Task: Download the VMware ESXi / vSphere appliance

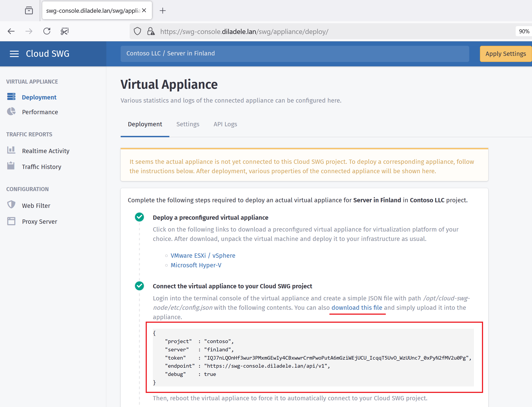Action: (x=203, y=256)
